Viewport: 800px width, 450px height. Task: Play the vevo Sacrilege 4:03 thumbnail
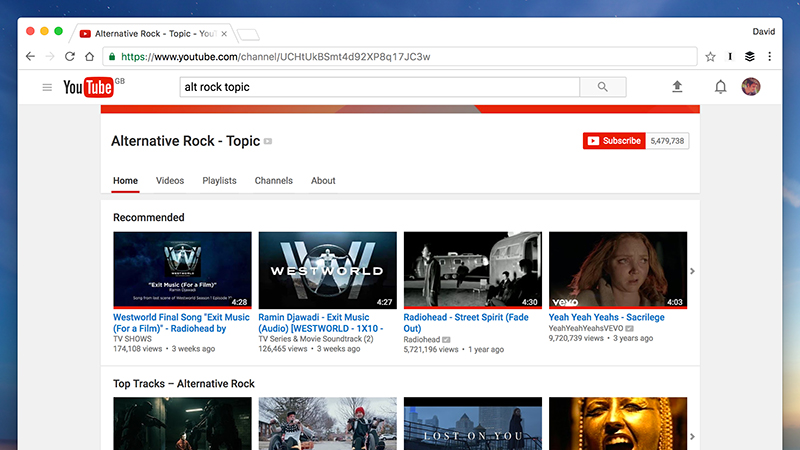618,270
